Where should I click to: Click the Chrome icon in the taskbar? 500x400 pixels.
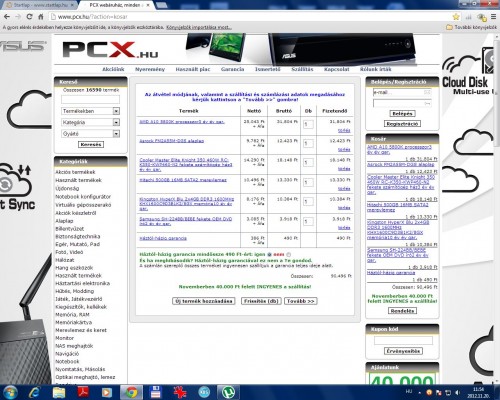tap(131, 392)
